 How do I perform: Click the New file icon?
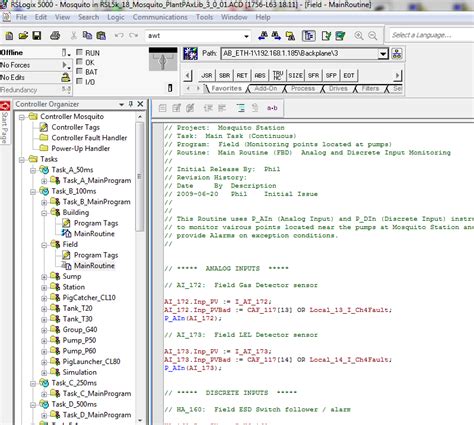pyautogui.click(x=9, y=36)
